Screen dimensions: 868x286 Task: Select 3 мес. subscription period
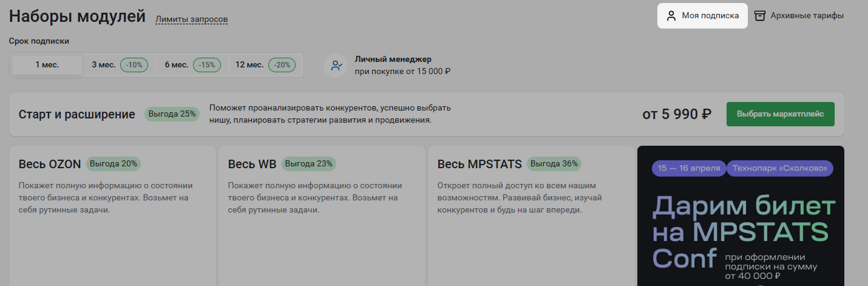[x=120, y=65]
